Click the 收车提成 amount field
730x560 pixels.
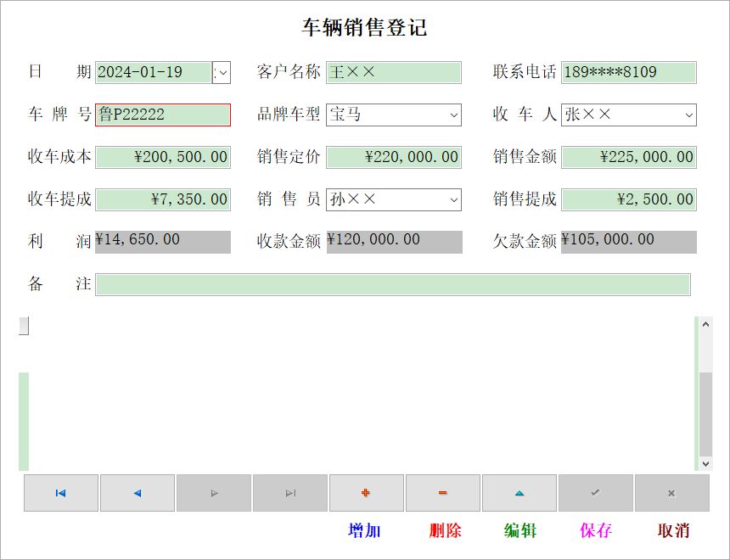pyautogui.click(x=163, y=199)
